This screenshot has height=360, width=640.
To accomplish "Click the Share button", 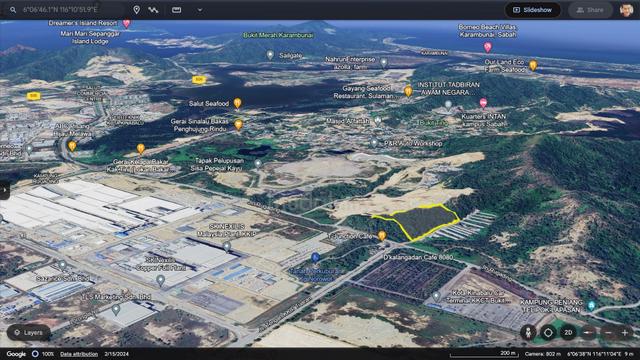I will tap(590, 10).
